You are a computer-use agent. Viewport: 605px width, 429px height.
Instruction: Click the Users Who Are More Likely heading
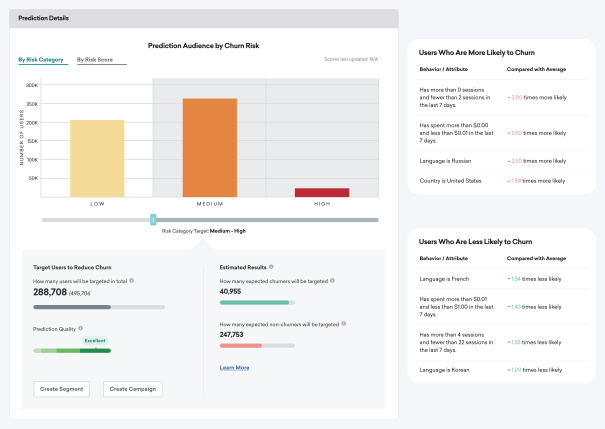click(477, 52)
